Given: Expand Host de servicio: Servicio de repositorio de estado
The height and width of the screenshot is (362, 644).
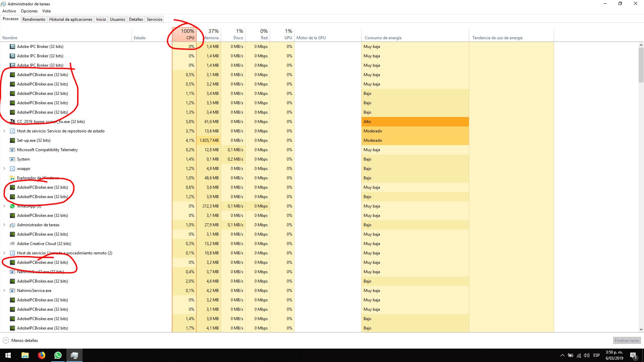Looking at the screenshot, I should pos(4,131).
